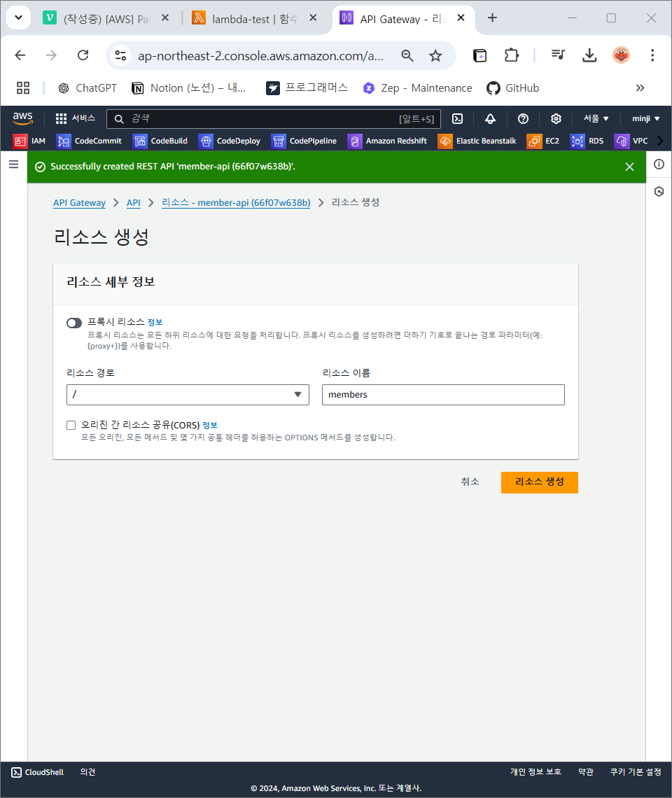Screen dimensions: 672x798
Task: Switch to the (작성중) [AWS] tab
Action: click(x=98, y=19)
